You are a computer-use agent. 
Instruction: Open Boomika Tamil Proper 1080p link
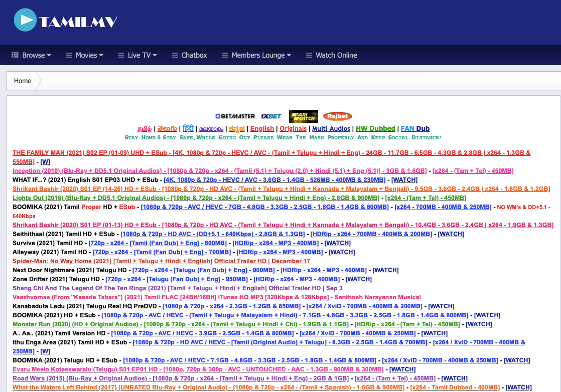(x=264, y=207)
